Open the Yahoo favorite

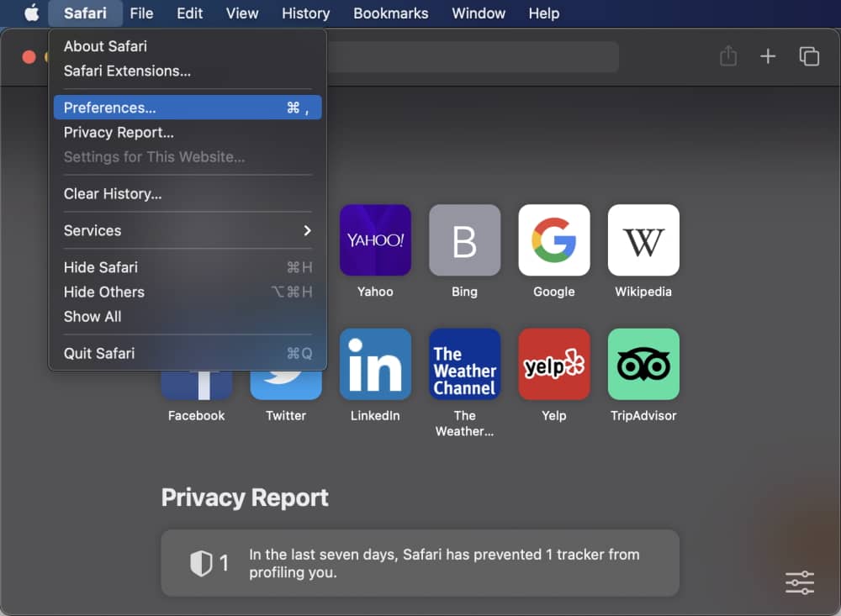pyautogui.click(x=375, y=240)
